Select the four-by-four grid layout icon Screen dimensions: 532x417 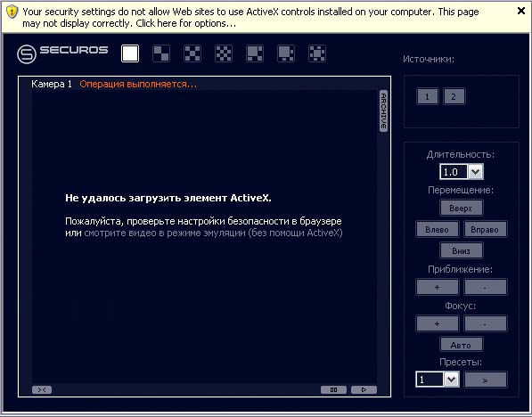(x=224, y=53)
